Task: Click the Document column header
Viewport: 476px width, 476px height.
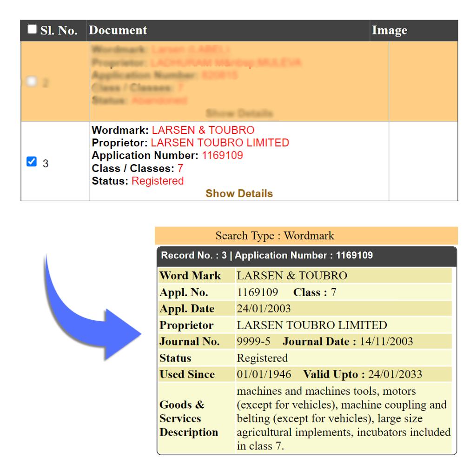Action: click(x=118, y=31)
